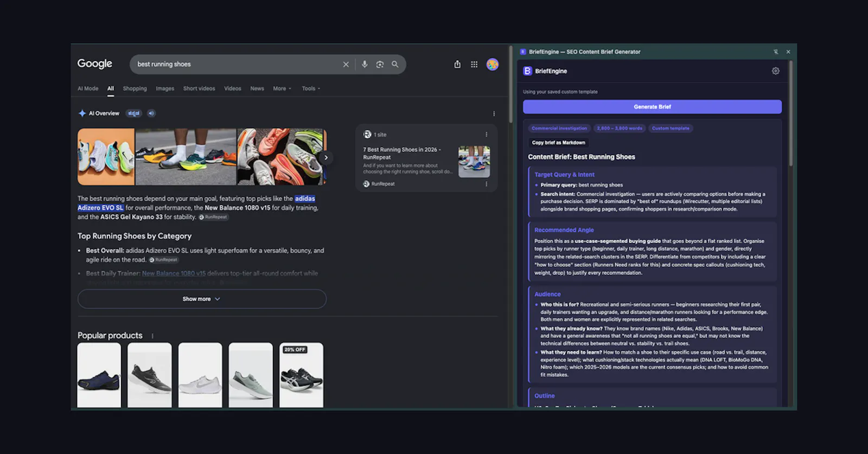Open 7 Best Running Shoes in 2026 result
Screen dimensions: 868x454
(x=402, y=153)
